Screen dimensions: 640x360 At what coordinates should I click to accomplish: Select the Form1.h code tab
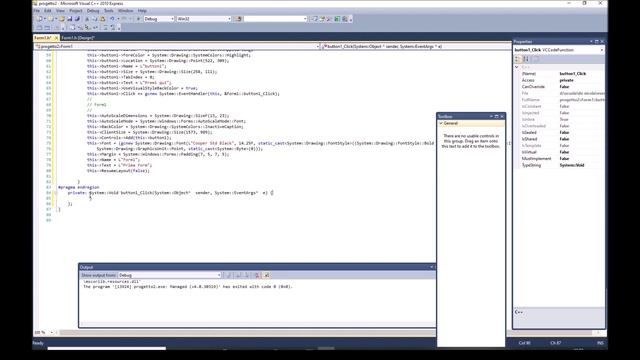[x=42, y=38]
